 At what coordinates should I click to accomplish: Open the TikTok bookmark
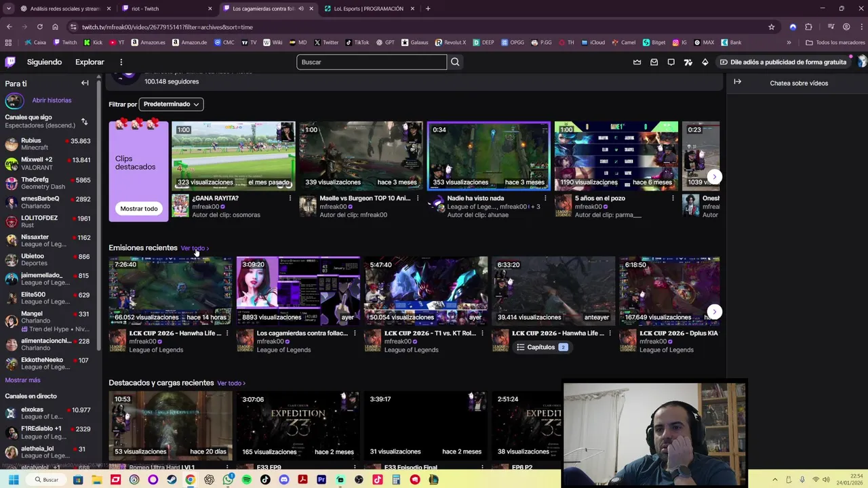pos(357,42)
